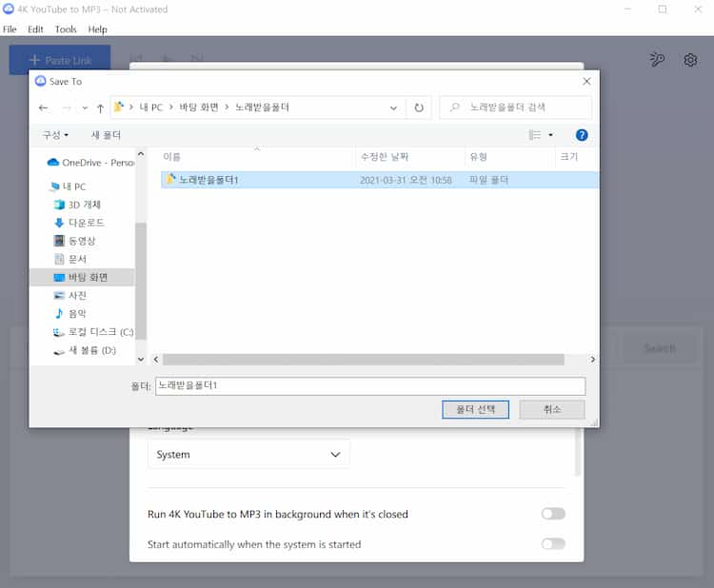Open the view options dropdown arrow
Image resolution: width=714 pixels, height=588 pixels.
(550, 135)
